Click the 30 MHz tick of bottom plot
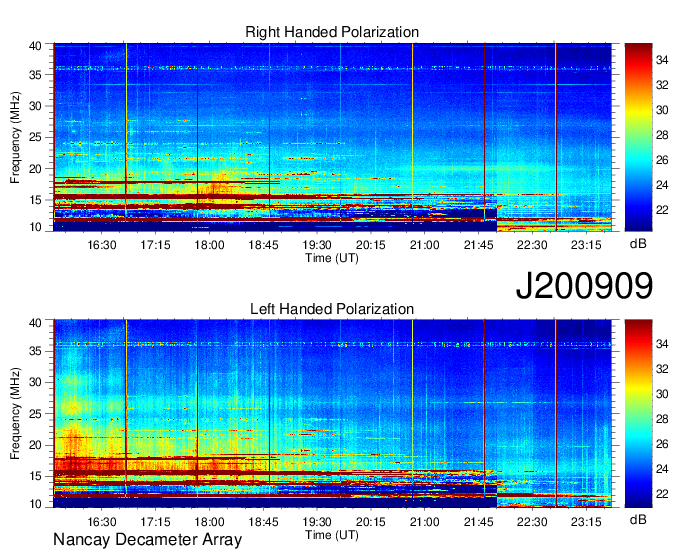This screenshot has width=680, height=552. 36,383
